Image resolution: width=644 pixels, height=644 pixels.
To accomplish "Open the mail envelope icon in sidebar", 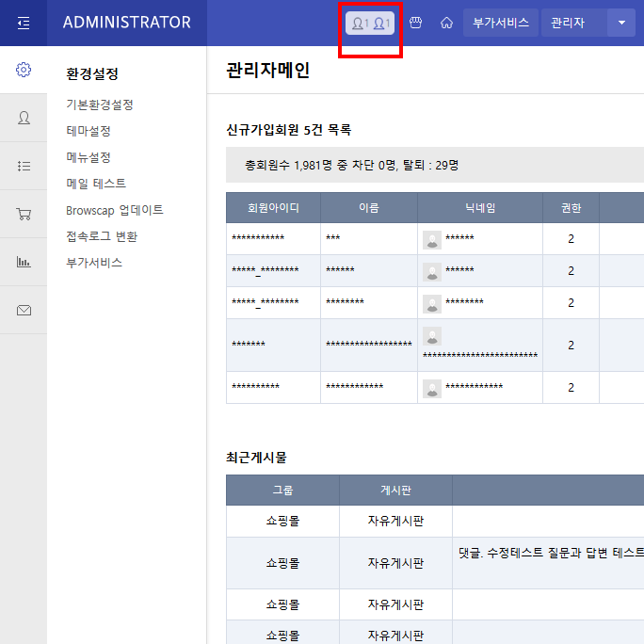I will point(24,310).
